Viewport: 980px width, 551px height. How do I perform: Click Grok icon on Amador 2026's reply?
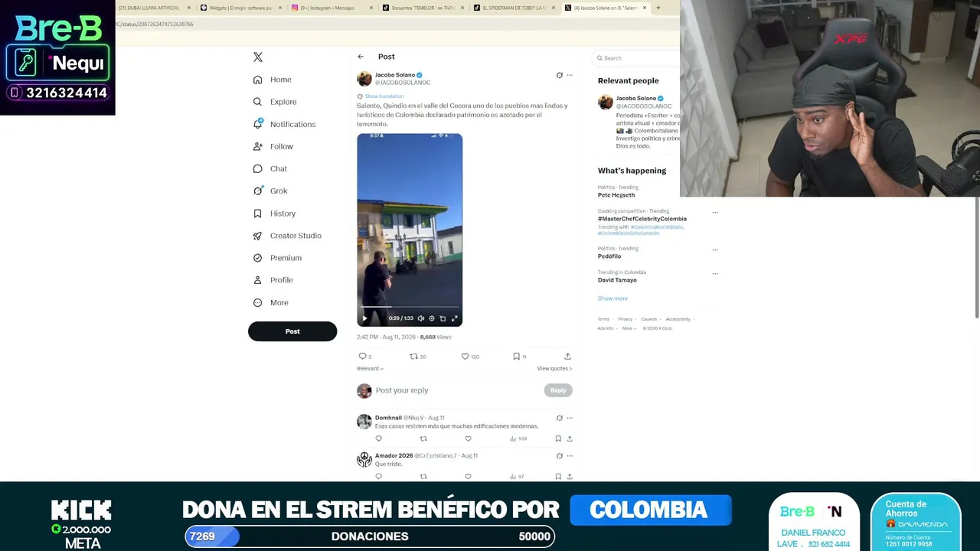click(560, 456)
